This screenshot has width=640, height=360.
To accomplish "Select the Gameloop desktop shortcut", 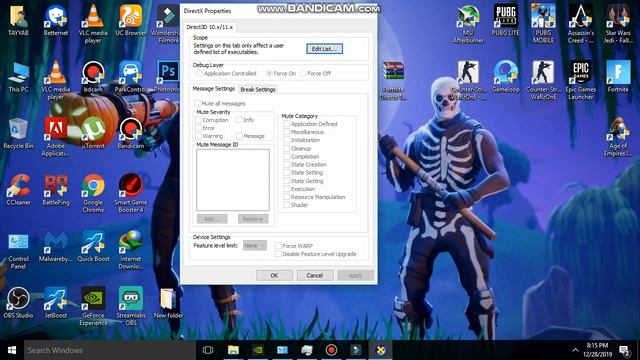I will [x=506, y=77].
